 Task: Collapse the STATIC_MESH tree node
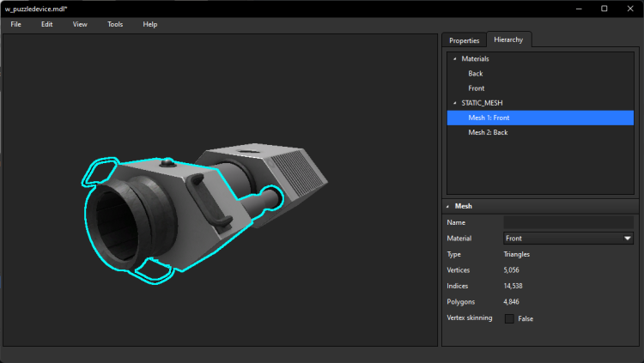[x=454, y=103]
